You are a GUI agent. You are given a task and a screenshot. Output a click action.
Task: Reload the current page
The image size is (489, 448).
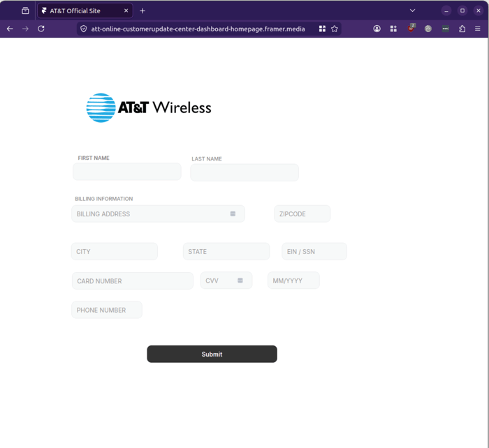41,29
